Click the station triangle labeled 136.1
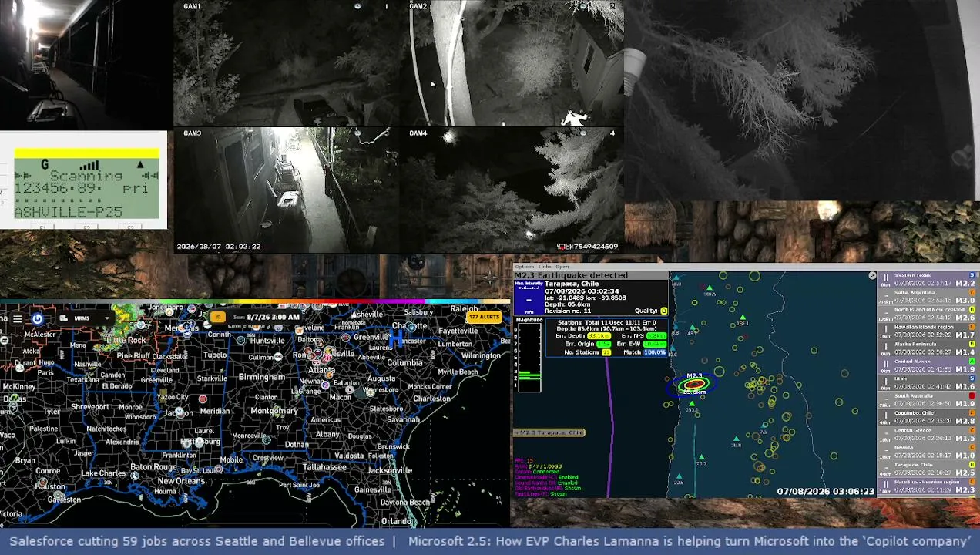 tap(743, 317)
